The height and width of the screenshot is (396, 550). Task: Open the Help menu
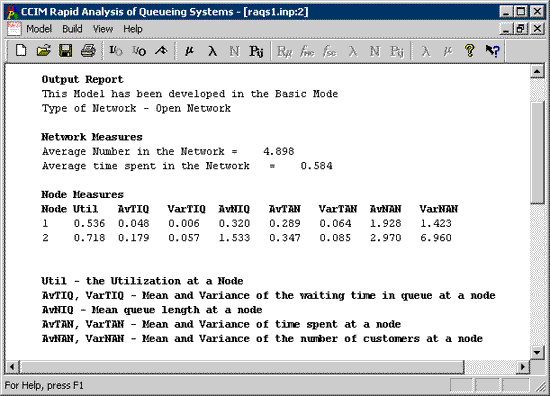pos(133,29)
